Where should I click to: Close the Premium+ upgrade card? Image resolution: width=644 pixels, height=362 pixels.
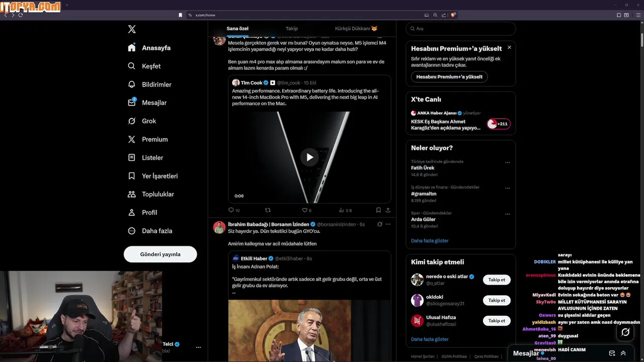[x=509, y=47]
